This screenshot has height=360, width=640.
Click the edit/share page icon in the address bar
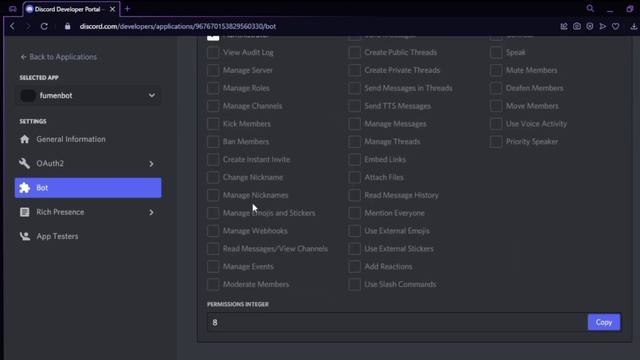pyautogui.click(x=564, y=26)
